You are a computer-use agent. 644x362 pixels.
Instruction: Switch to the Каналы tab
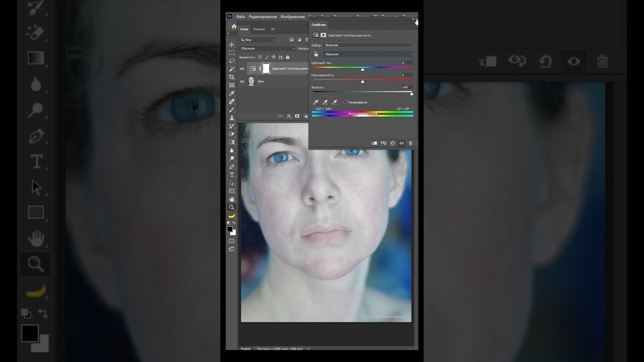tap(259, 29)
